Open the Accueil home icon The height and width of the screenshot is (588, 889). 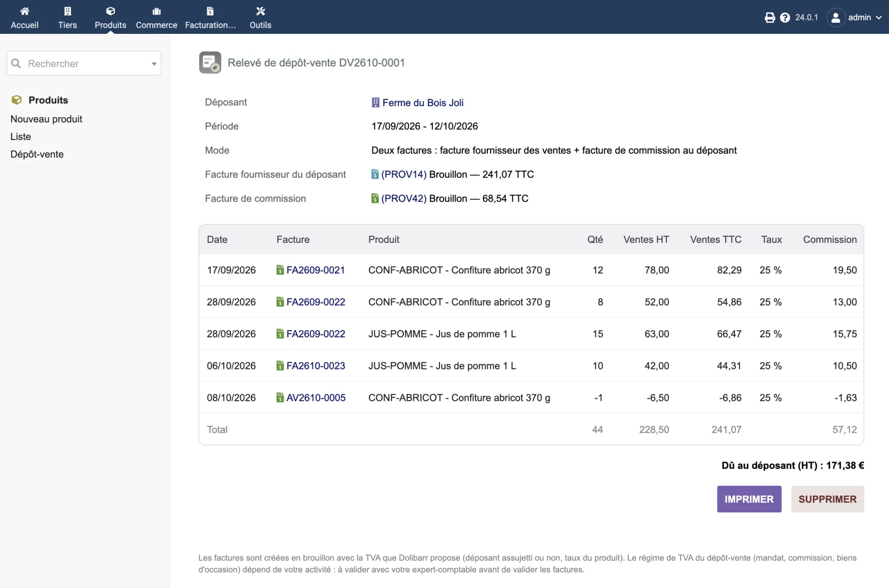(24, 11)
